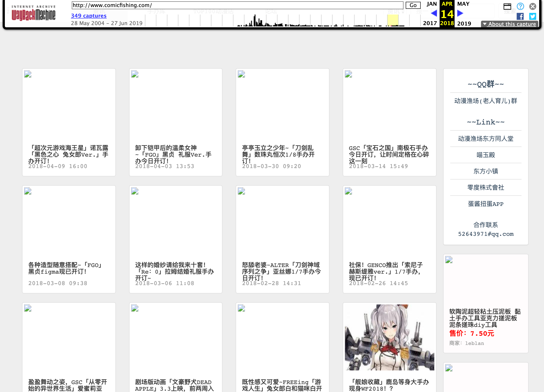Click date 2018-04-09 16:00
This screenshot has width=544, height=392.
pos(57,166)
